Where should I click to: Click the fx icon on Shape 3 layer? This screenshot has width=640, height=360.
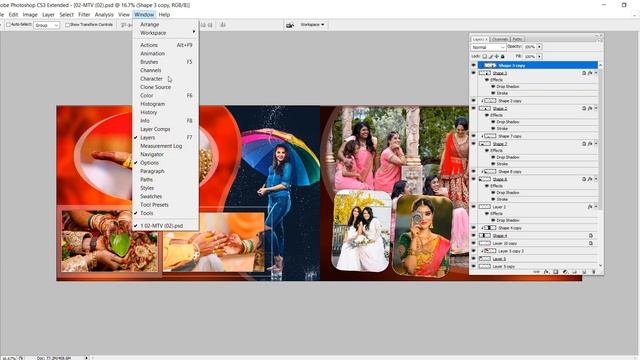(x=590, y=73)
